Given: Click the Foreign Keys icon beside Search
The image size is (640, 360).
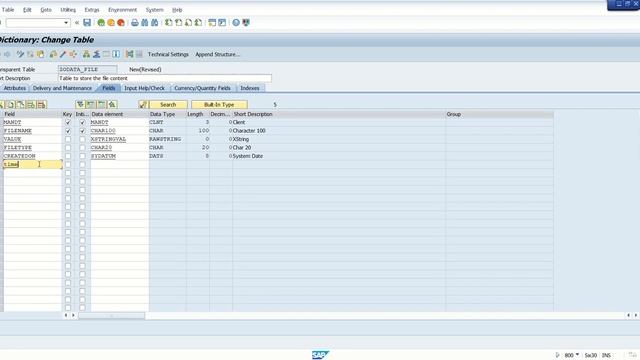Looking at the screenshot, I should pos(143,105).
